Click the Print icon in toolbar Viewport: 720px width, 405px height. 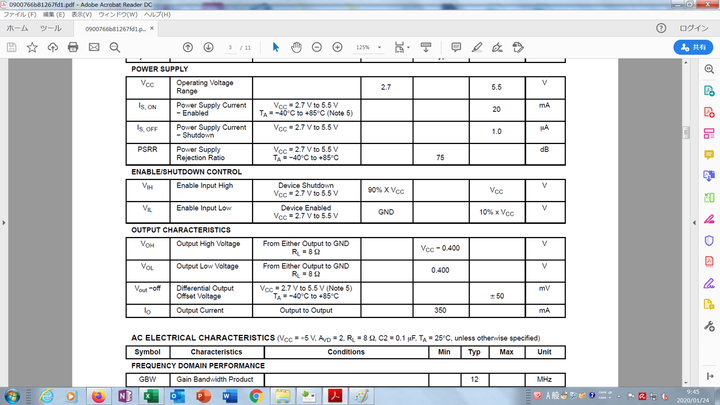[x=73, y=47]
